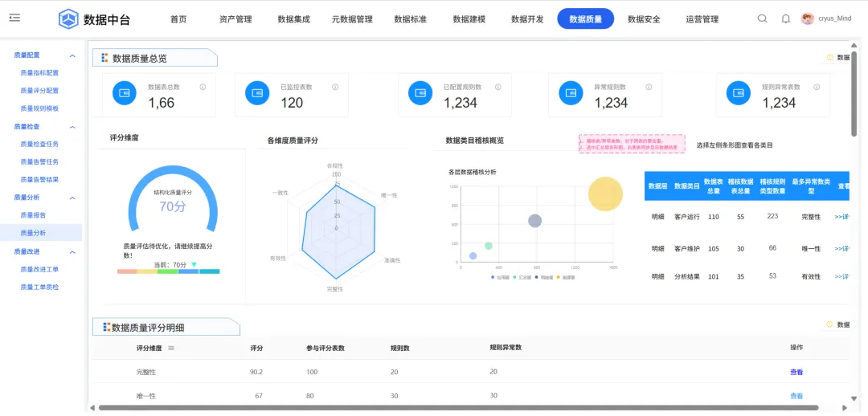Open 质量报告 in sidebar
Image resolution: width=868 pixels, height=416 pixels.
click(33, 214)
